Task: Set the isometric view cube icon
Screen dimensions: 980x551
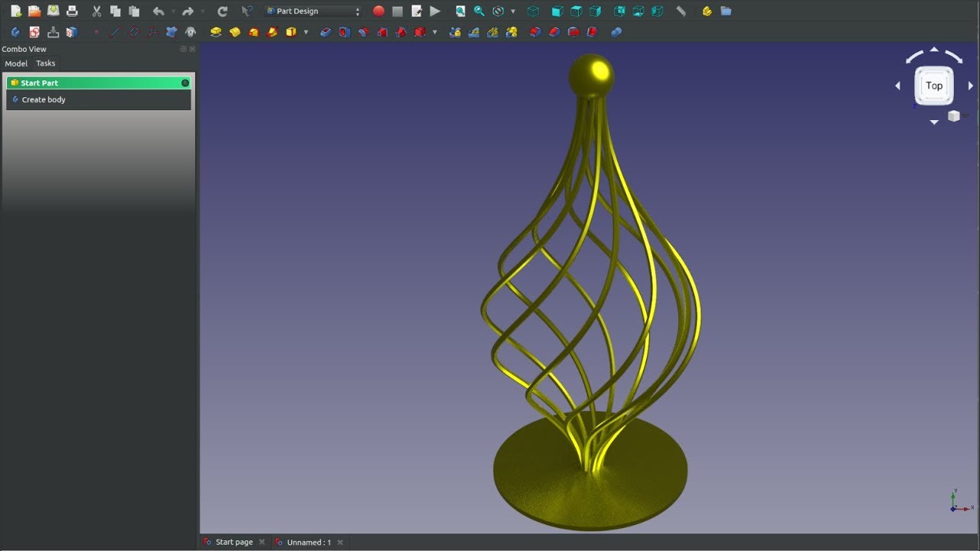Action: pos(534,11)
